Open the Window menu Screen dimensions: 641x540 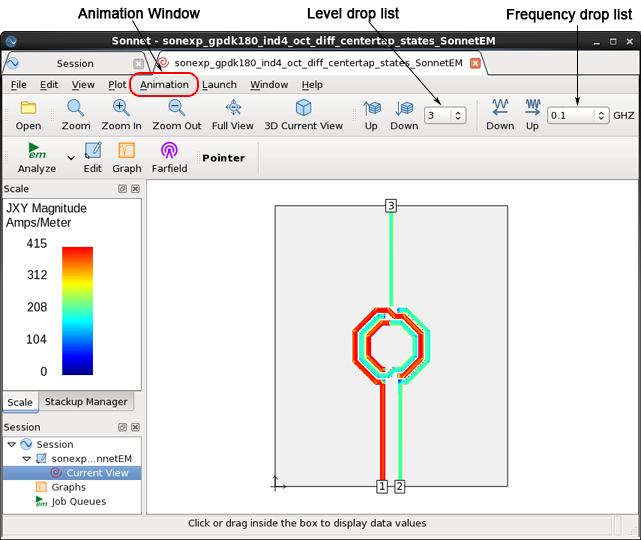pos(269,85)
